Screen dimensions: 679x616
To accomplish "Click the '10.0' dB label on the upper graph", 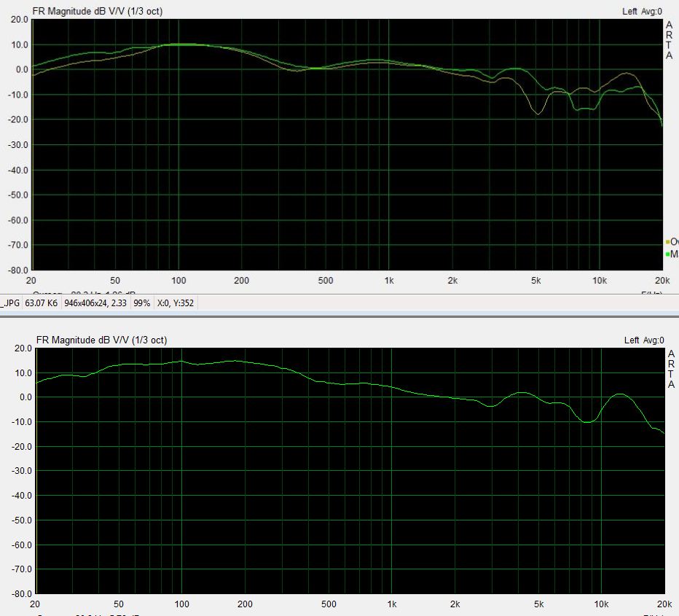I will 20,44.
